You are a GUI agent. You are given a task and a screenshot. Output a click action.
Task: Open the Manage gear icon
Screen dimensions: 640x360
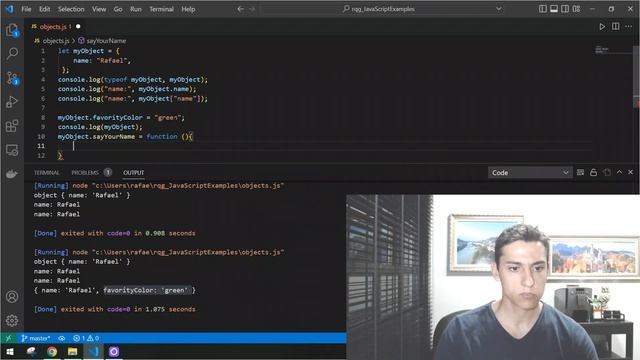pyautogui.click(x=12, y=320)
